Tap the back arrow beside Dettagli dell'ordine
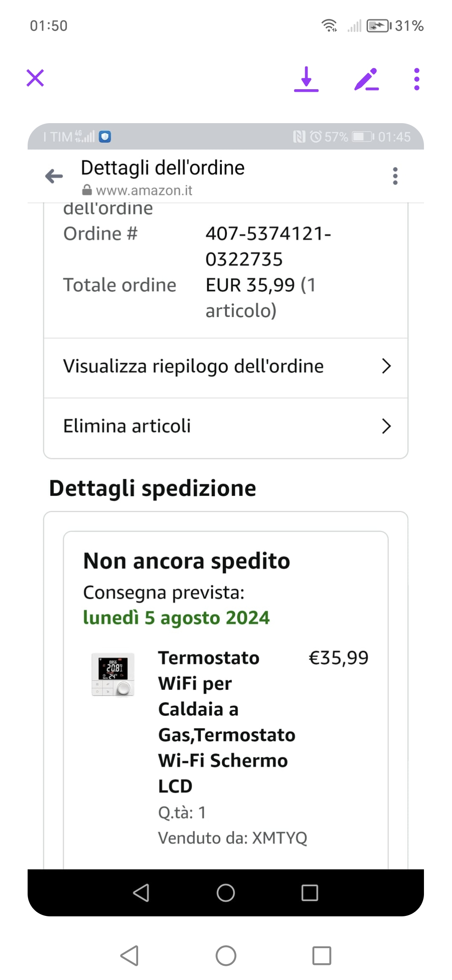Screen dimensions: 452x980 [x=54, y=176]
